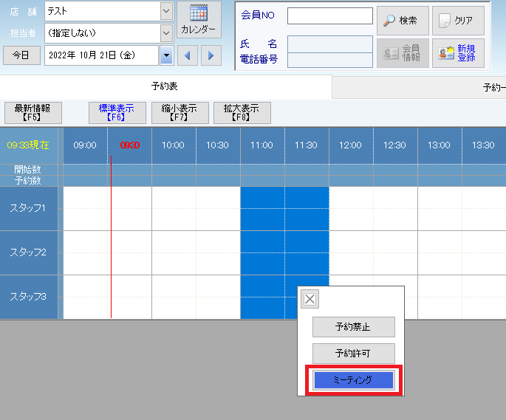The image size is (506, 420).
Task: Expand the 担当者 staff dropdown
Action: (166, 33)
